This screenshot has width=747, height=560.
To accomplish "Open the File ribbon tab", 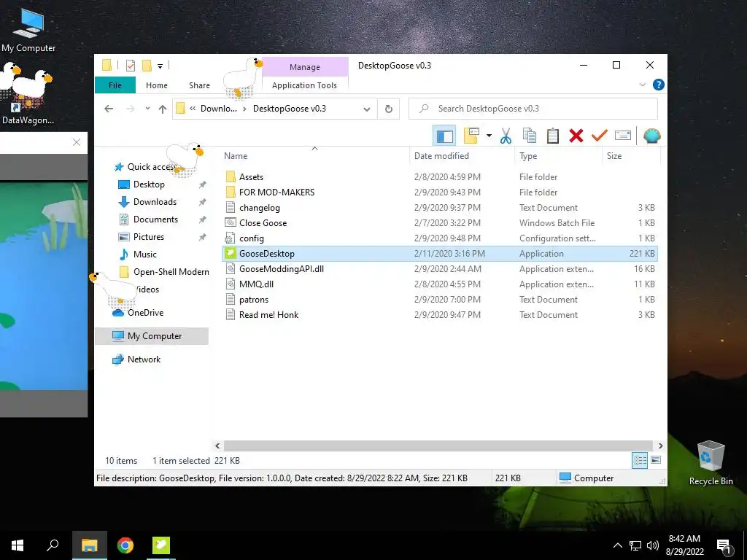I will tap(115, 85).
